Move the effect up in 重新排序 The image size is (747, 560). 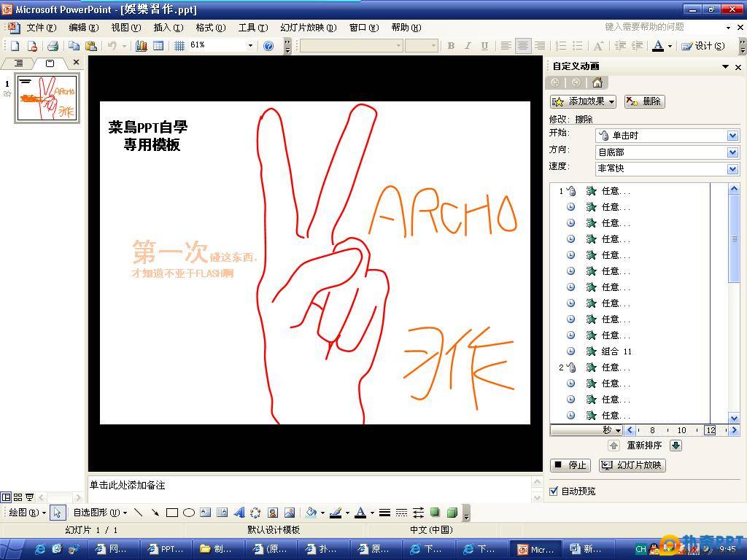[614, 446]
